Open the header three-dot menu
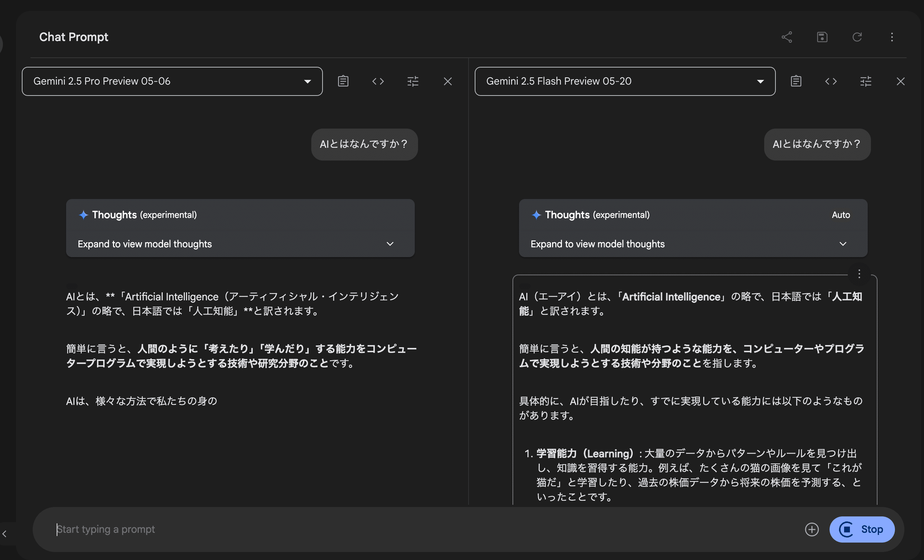The height and width of the screenshot is (560, 924). click(x=892, y=37)
